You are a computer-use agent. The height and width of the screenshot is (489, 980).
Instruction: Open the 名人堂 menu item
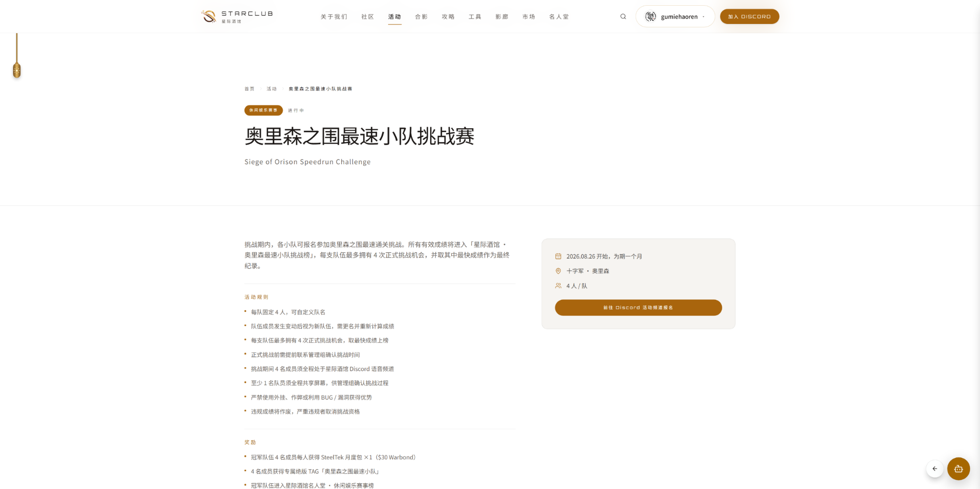pyautogui.click(x=559, y=17)
